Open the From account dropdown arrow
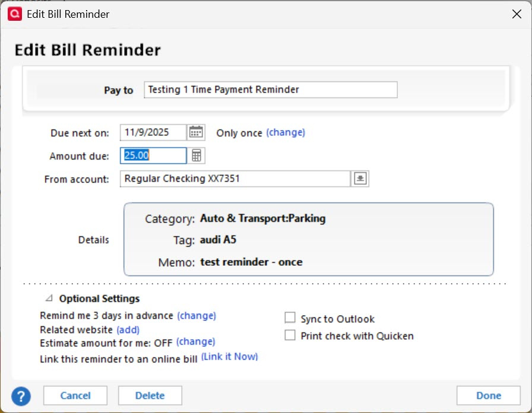The width and height of the screenshot is (532, 413). 360,179
